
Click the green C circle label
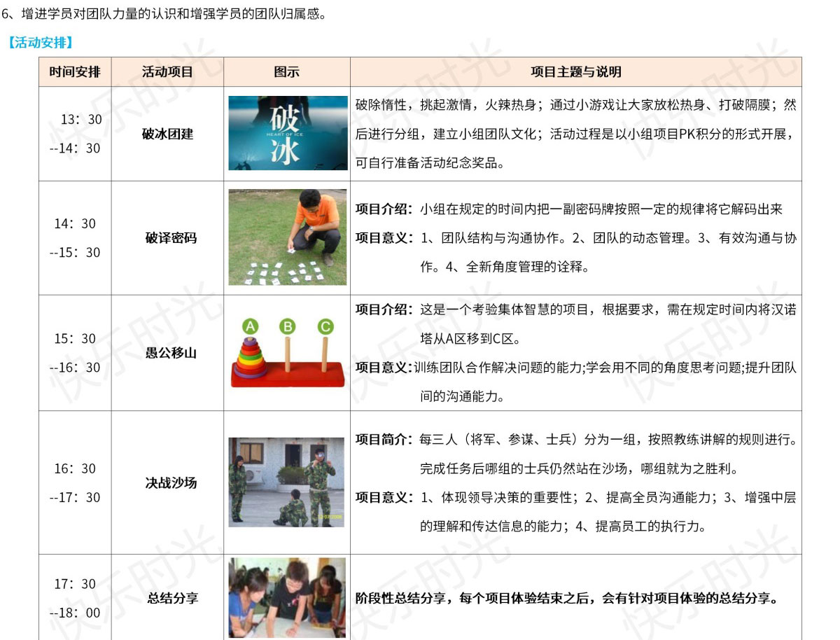pyautogui.click(x=325, y=326)
